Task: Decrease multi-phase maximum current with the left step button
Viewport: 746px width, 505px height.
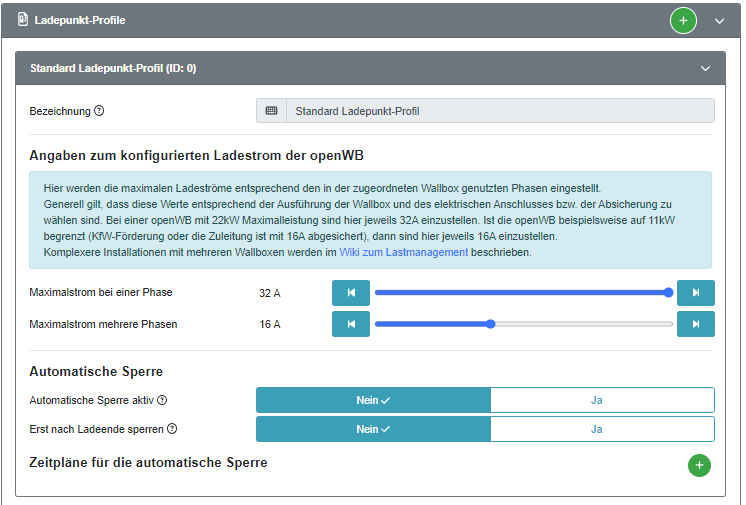Action: [351, 324]
